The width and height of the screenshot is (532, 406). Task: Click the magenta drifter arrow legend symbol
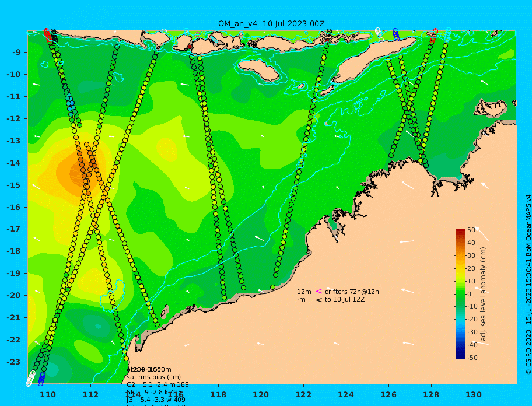pyautogui.click(x=319, y=291)
